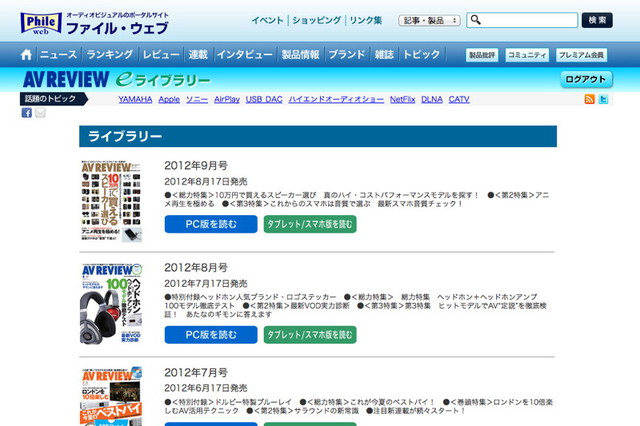Open tablet/smartphone version of 2012年8月号

(x=310, y=334)
